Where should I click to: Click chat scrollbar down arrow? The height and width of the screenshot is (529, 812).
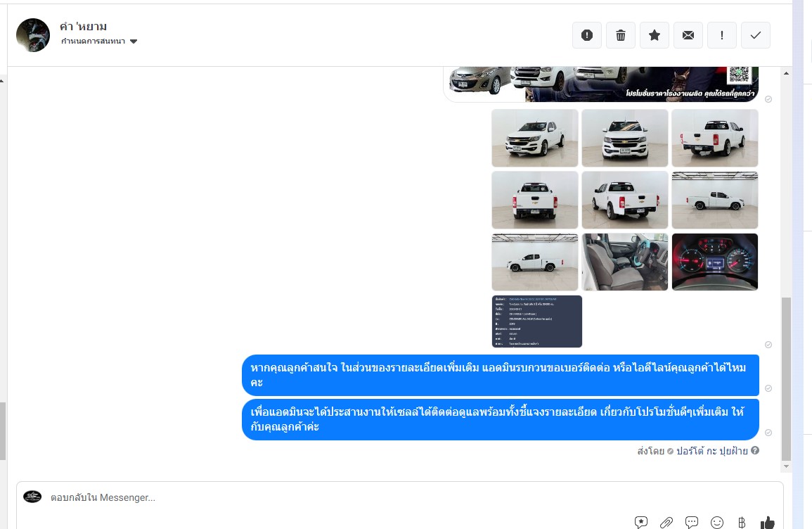click(786, 466)
